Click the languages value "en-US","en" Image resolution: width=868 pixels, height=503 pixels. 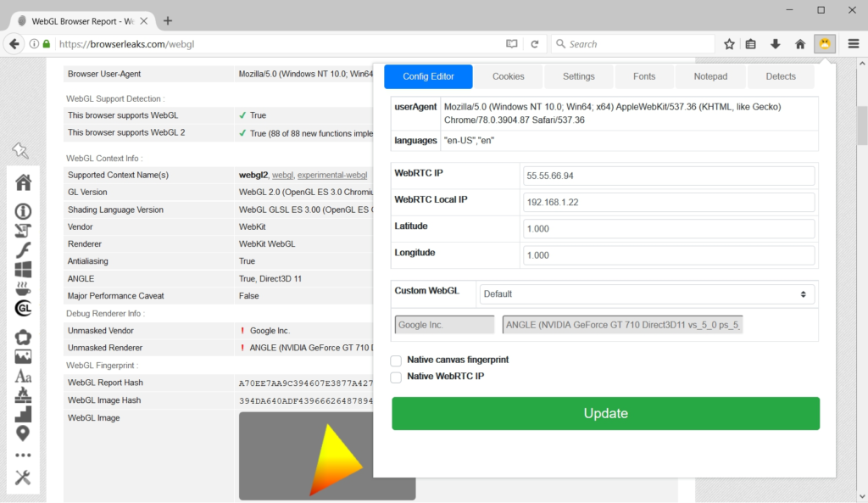pyautogui.click(x=469, y=141)
